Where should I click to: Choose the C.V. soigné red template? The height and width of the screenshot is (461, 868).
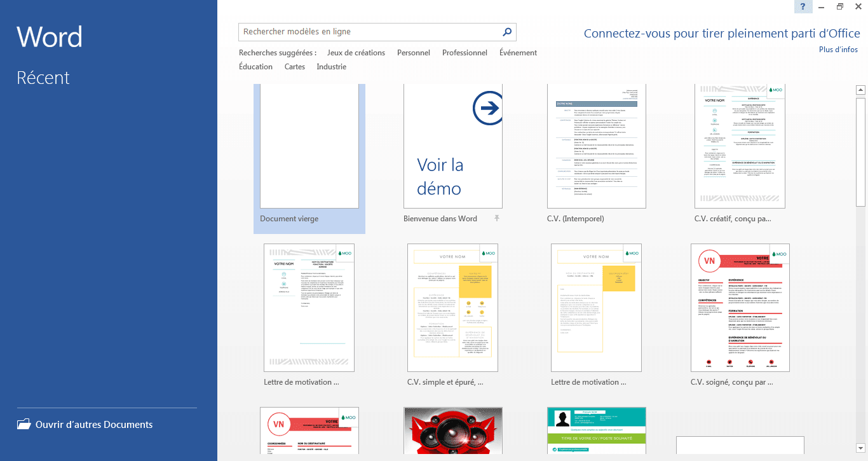pyautogui.click(x=740, y=308)
